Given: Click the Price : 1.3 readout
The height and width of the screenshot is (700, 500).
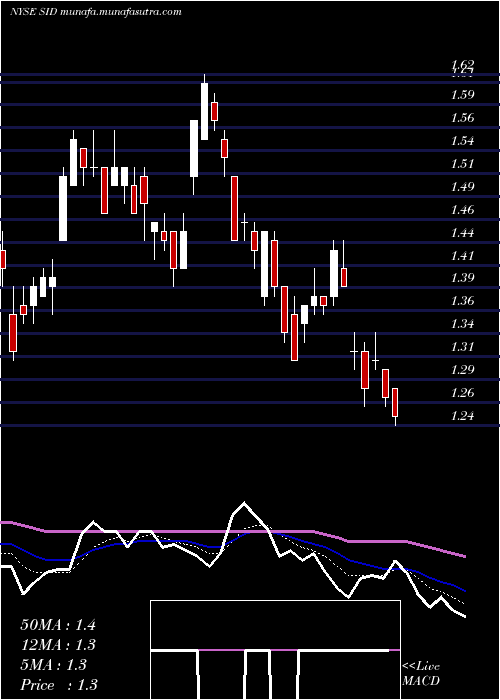Looking at the screenshot, I should click(59, 685).
